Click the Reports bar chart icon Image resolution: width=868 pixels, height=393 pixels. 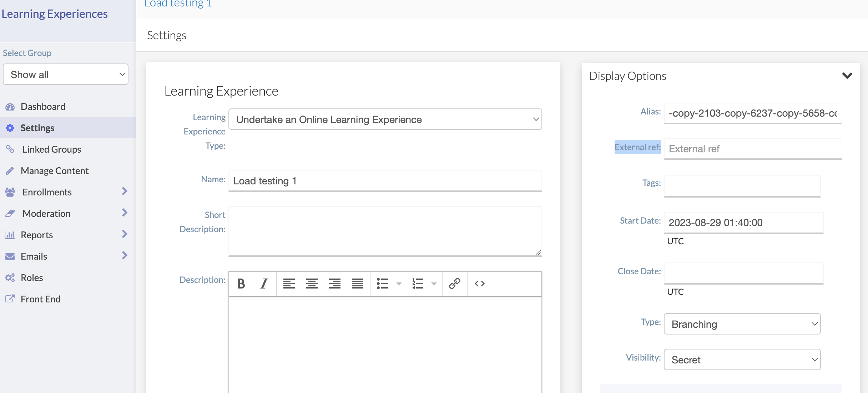point(10,235)
